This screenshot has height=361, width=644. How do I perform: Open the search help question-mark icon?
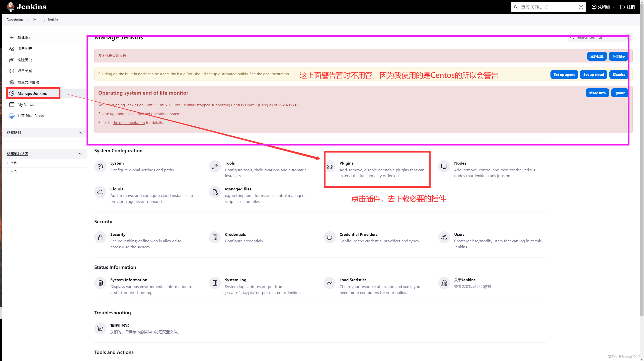581,7
